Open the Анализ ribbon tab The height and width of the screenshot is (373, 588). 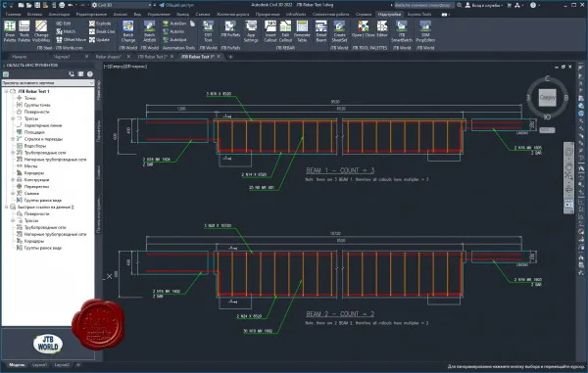pos(121,15)
